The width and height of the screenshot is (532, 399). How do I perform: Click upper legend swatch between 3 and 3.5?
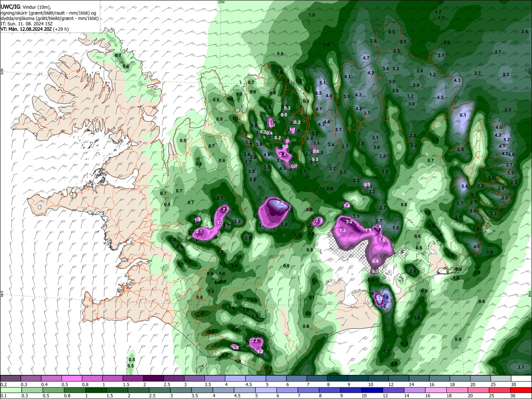point(194,379)
